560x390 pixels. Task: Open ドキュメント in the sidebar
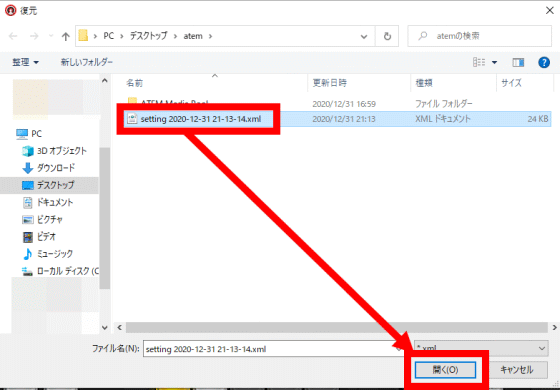(55, 202)
